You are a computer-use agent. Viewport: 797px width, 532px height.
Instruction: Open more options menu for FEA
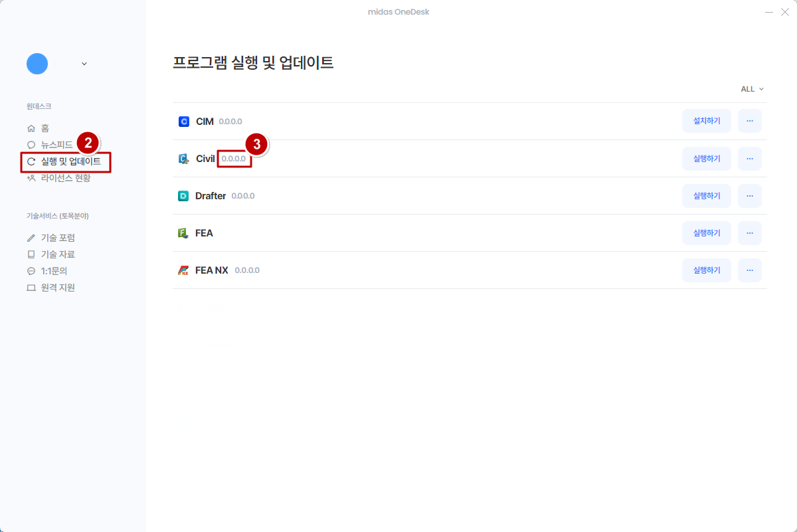(750, 233)
